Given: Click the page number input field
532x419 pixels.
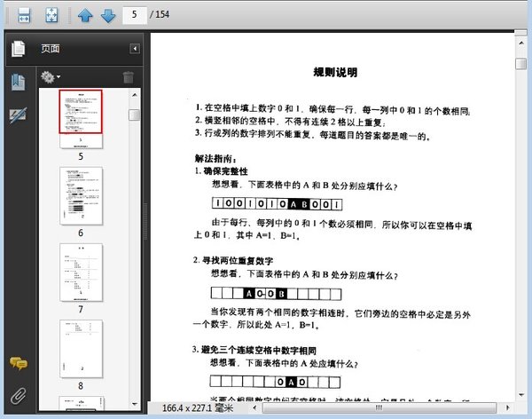Looking at the screenshot, I should pos(135,15).
